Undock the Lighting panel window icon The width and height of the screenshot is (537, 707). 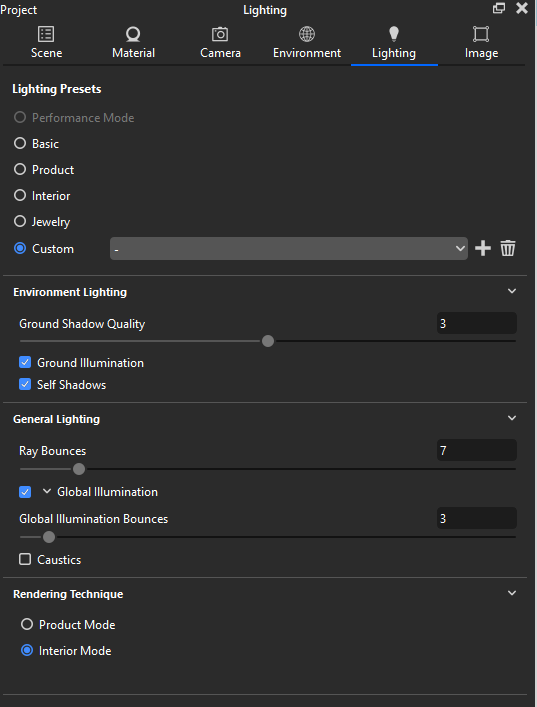[499, 8]
